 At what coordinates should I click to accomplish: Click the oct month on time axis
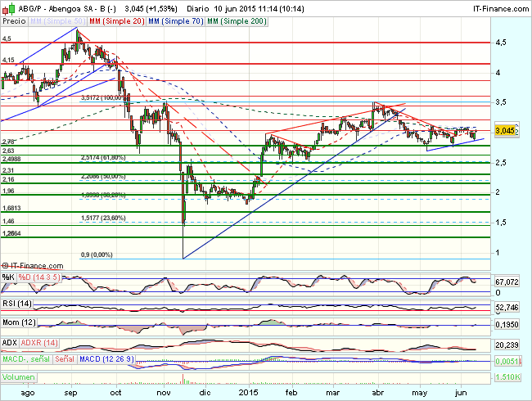(115, 393)
